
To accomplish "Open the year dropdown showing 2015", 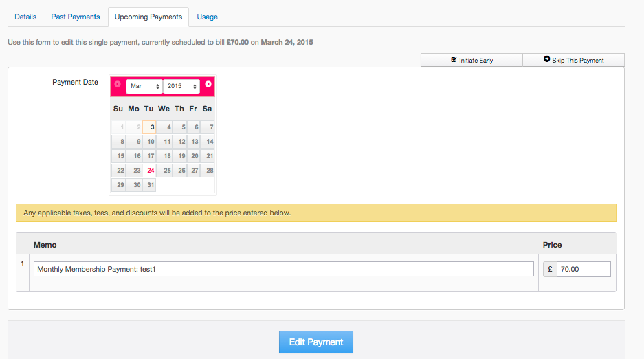I will pyautogui.click(x=181, y=86).
